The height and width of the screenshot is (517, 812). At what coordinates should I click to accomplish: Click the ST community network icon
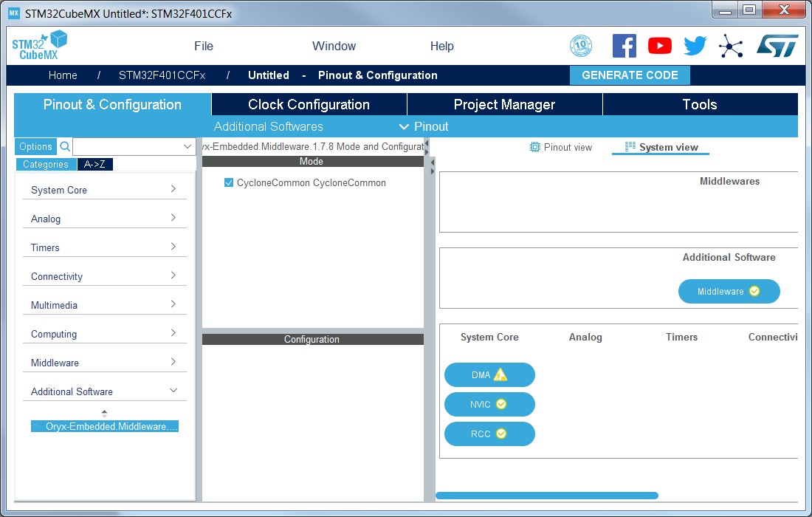coord(731,46)
